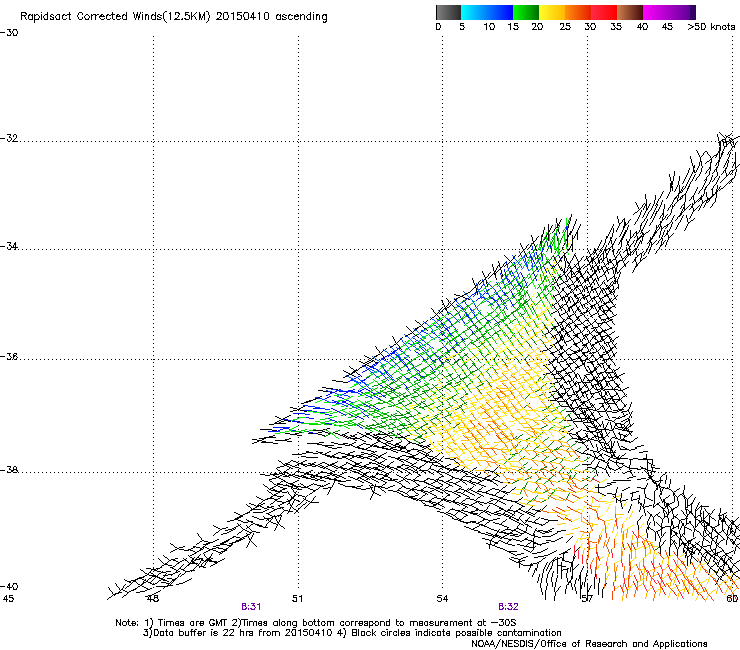Click the '57' longitude axis label
Viewport: 740px width, 650px height.
(587, 599)
